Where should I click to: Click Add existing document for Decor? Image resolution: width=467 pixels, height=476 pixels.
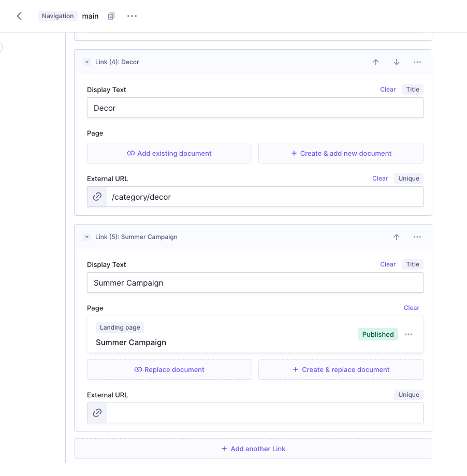tap(169, 153)
